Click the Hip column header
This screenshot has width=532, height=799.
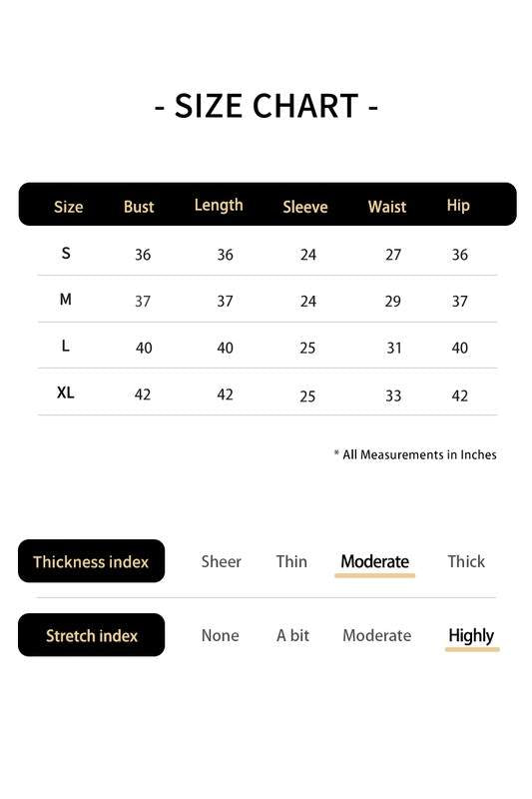pos(458,206)
